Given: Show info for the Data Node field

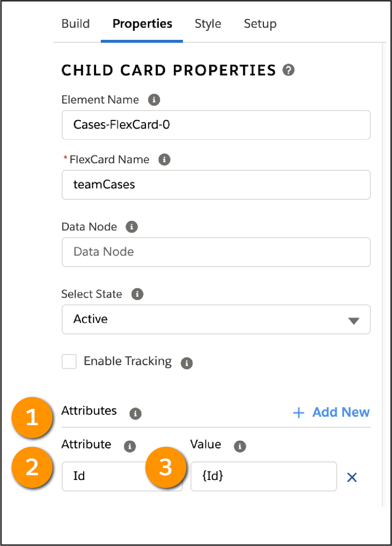Looking at the screenshot, I should click(x=132, y=227).
